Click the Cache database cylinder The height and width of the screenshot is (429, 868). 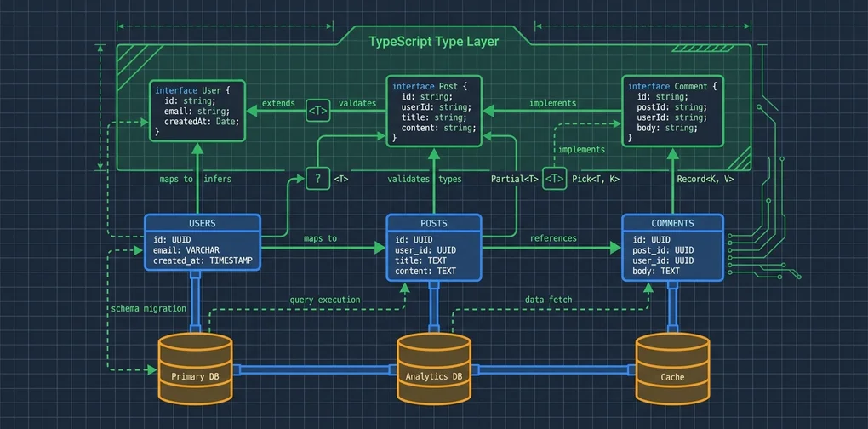pos(672,368)
